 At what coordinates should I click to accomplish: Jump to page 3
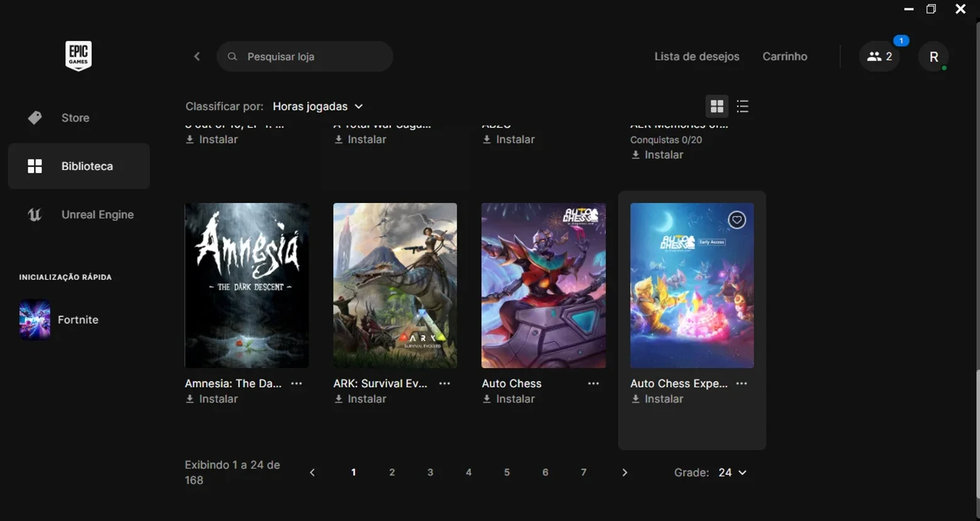(x=430, y=473)
